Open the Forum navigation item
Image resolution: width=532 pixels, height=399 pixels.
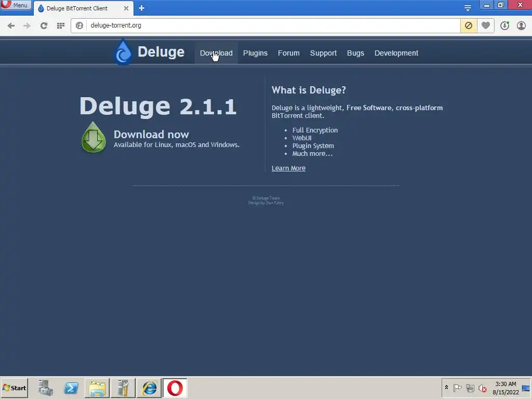[x=289, y=53]
